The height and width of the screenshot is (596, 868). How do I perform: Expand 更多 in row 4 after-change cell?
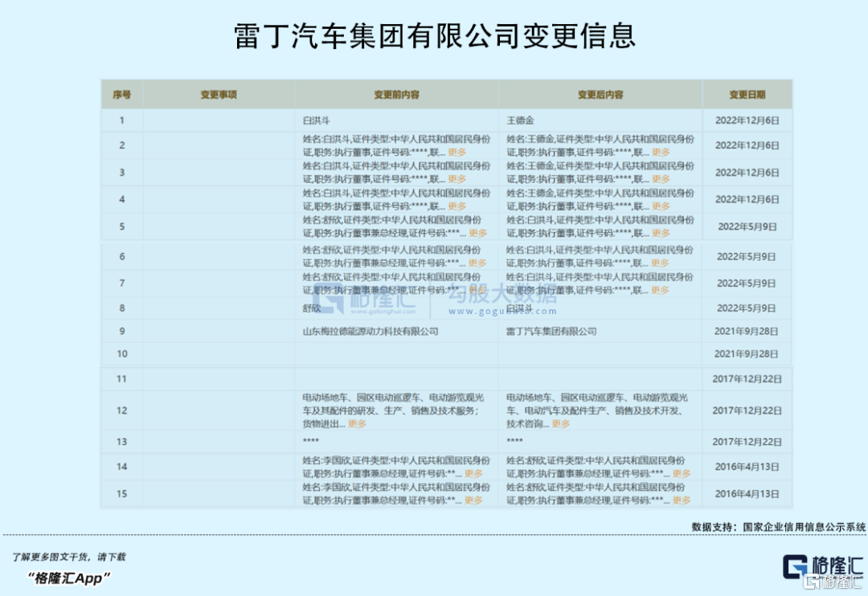[661, 206]
